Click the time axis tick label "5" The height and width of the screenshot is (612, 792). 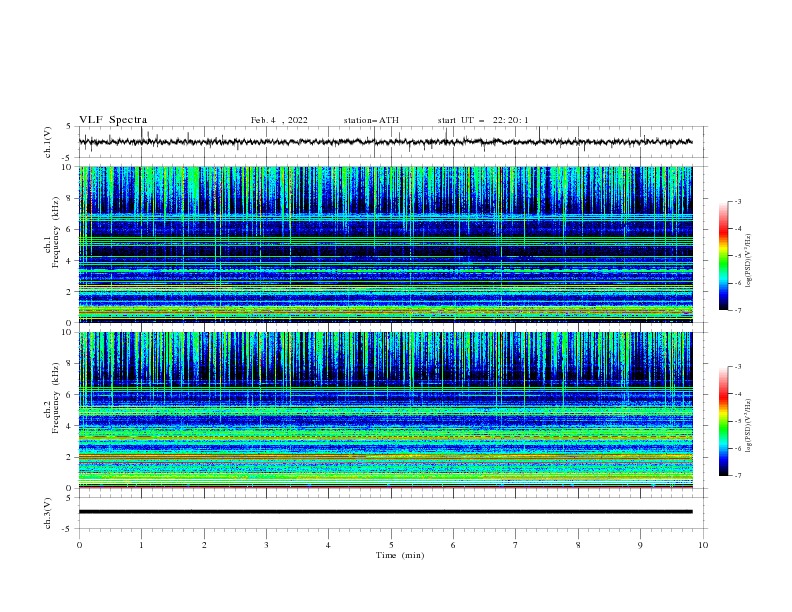point(391,545)
